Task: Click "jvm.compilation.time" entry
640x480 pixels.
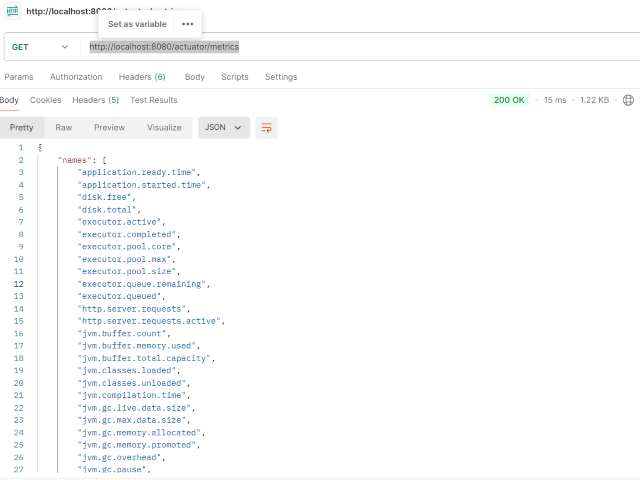Action: click(x=132, y=396)
